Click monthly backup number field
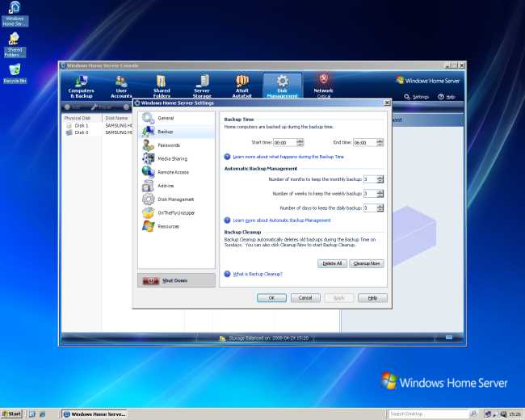 point(370,179)
